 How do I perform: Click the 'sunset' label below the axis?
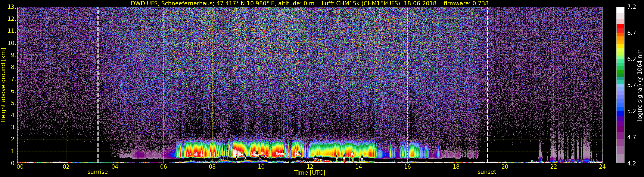click(487, 172)
